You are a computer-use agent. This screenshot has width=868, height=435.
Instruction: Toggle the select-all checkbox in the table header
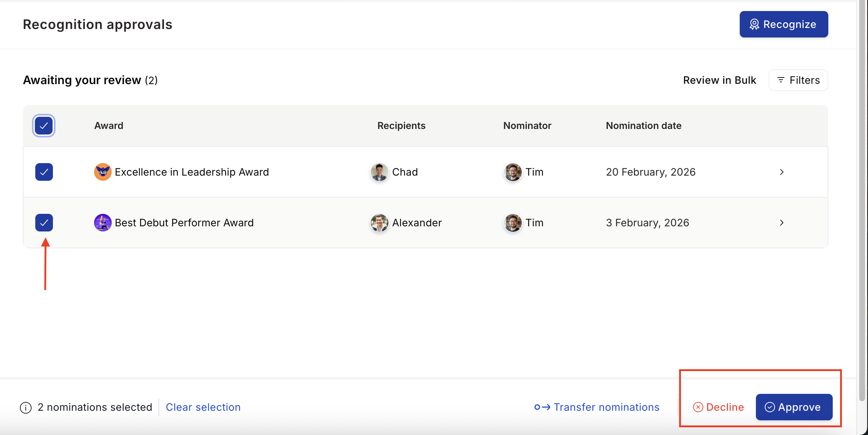point(44,126)
